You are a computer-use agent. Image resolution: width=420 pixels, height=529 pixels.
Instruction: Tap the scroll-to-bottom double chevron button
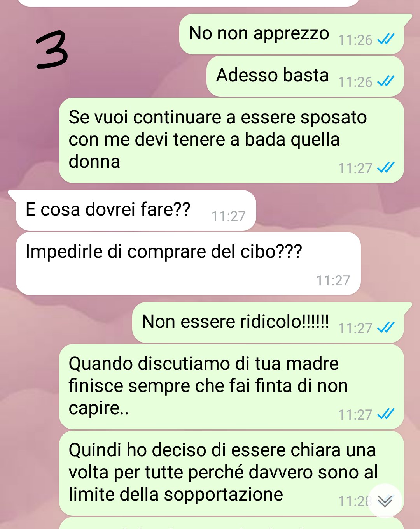tap(385, 501)
